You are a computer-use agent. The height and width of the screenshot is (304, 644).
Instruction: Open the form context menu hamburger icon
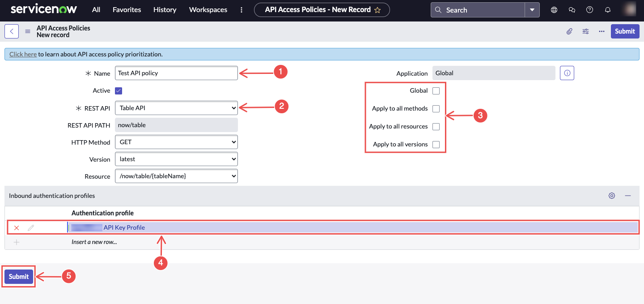coord(27,31)
